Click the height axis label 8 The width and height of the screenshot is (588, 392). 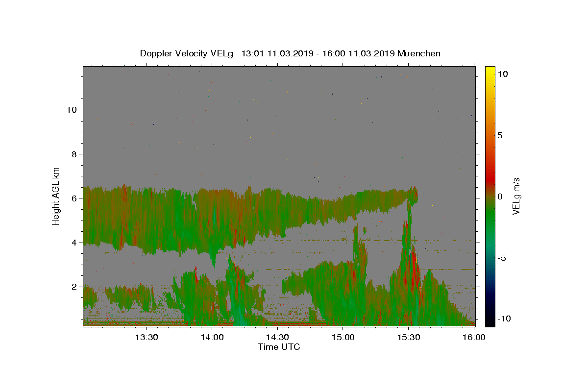point(74,154)
